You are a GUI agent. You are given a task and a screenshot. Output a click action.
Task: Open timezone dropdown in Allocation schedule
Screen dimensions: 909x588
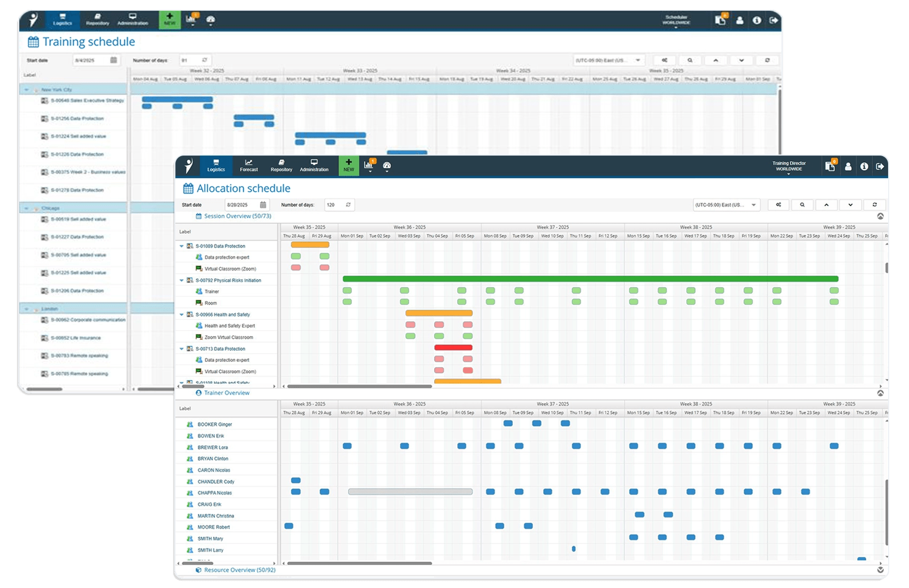click(x=726, y=205)
